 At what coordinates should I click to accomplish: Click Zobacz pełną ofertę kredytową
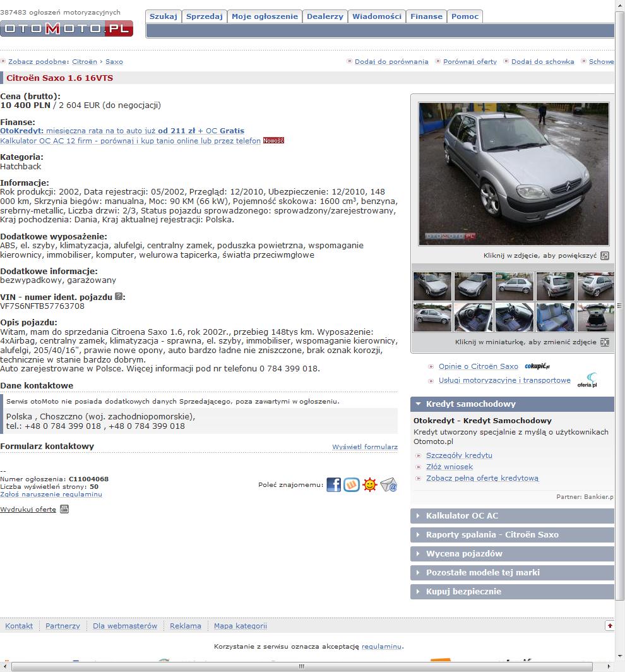tap(482, 478)
